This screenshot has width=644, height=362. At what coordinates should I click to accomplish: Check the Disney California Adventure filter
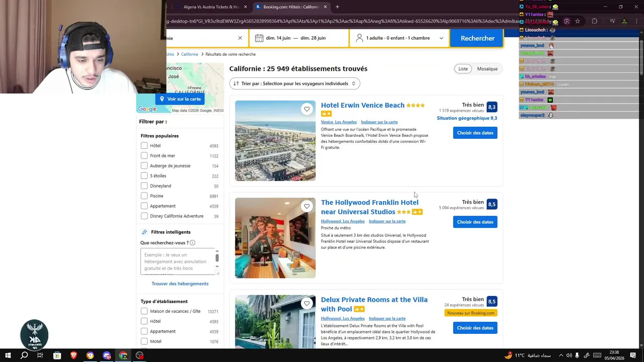(144, 216)
